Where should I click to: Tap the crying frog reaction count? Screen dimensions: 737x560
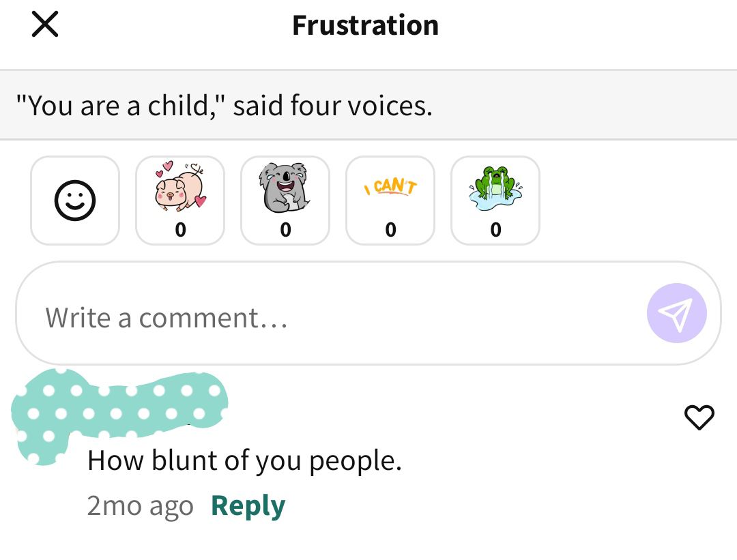click(495, 230)
